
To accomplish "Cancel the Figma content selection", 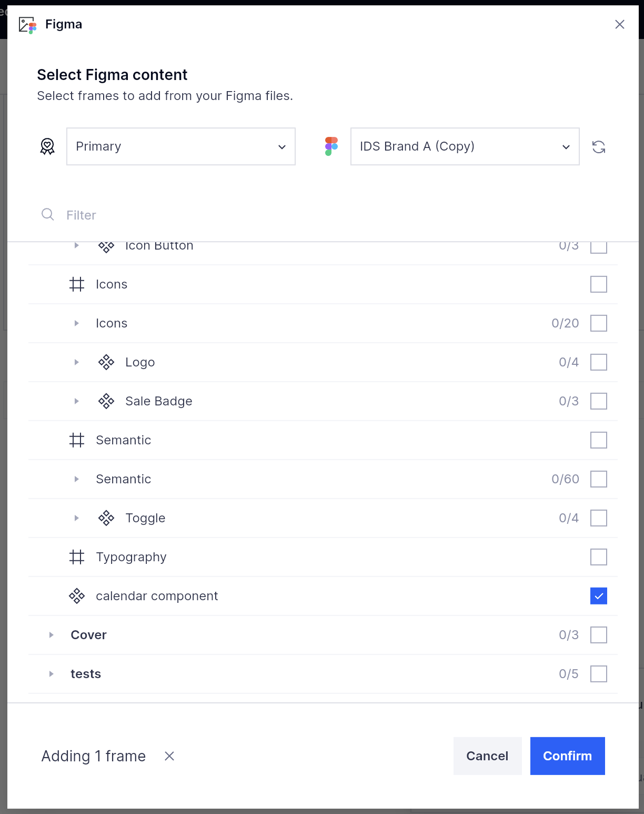I will click(487, 756).
